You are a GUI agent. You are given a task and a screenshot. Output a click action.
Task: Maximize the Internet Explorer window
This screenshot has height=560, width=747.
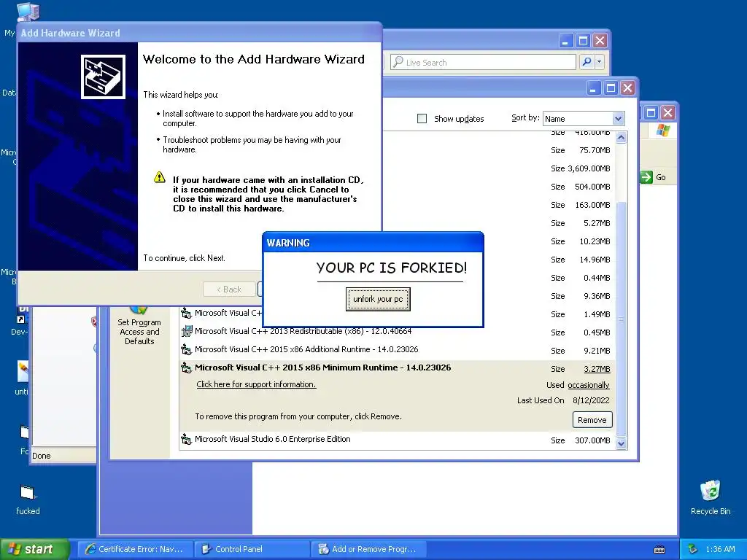click(x=583, y=41)
